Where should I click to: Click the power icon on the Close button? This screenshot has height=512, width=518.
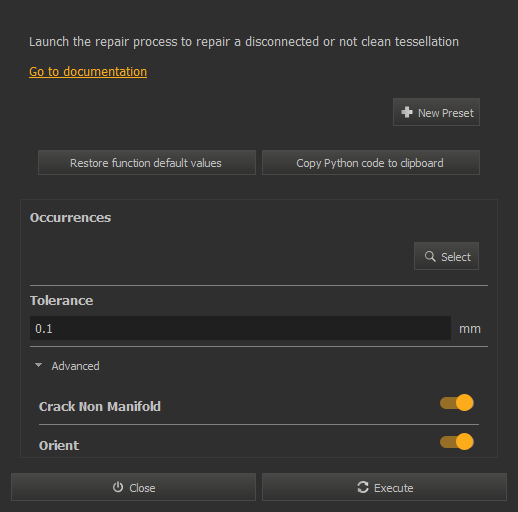pos(118,487)
